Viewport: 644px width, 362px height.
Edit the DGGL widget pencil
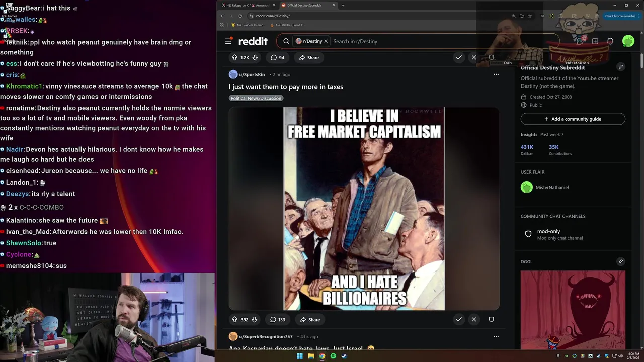621,261
